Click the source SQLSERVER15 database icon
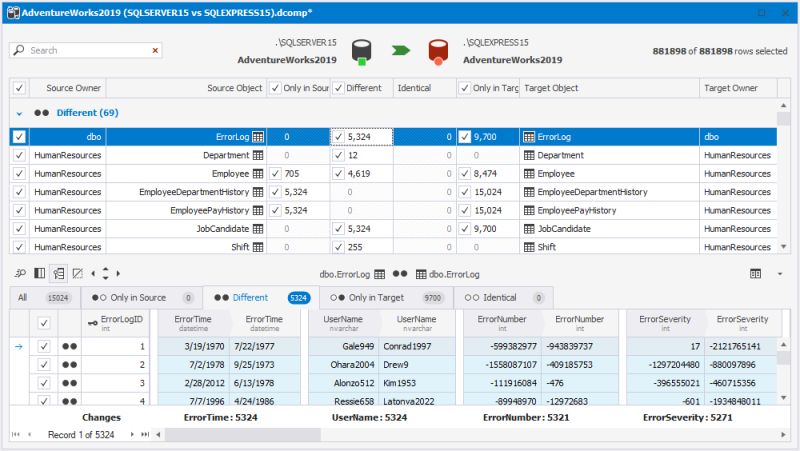This screenshot has height=451, width=800. 362,52
